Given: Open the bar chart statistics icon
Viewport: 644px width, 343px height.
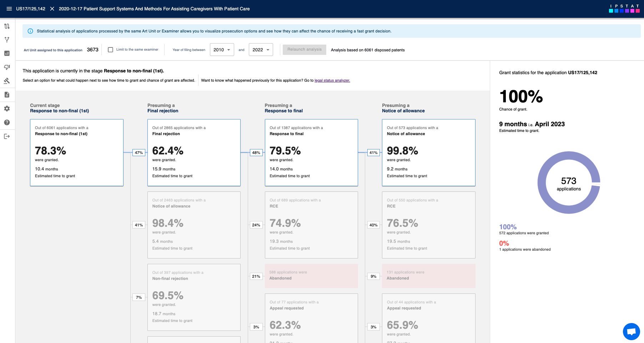Looking at the screenshot, I should tap(7, 53).
